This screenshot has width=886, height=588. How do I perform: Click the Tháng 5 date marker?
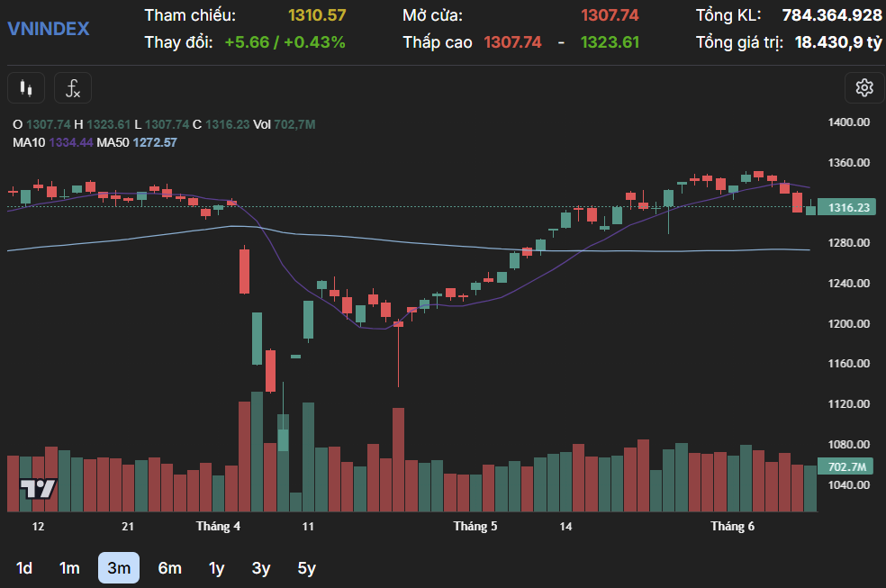click(475, 527)
